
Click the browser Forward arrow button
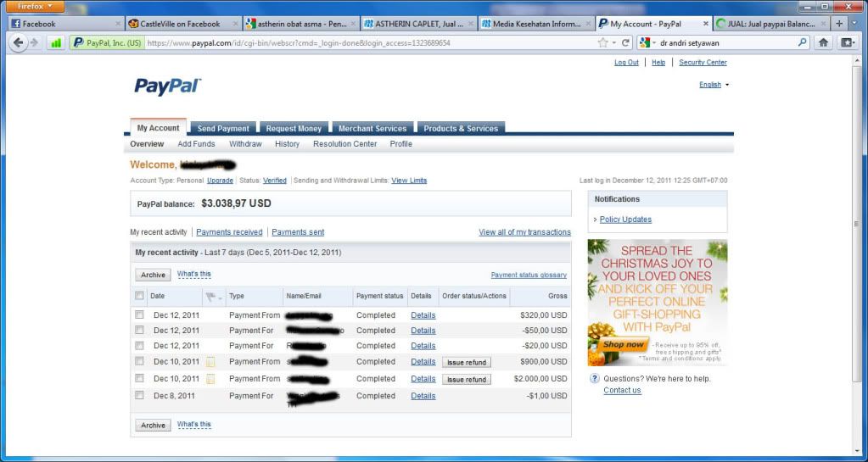(x=34, y=42)
